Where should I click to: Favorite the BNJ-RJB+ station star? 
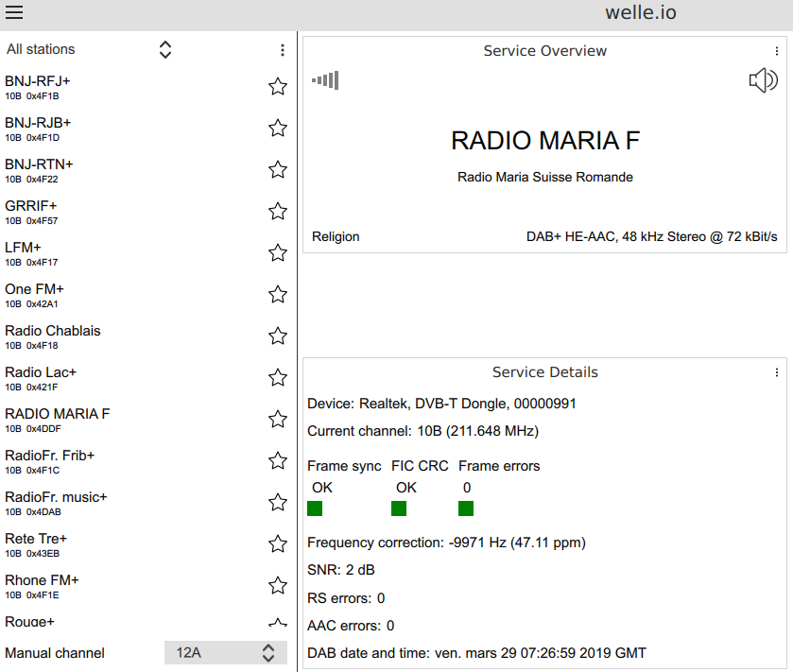tap(278, 128)
